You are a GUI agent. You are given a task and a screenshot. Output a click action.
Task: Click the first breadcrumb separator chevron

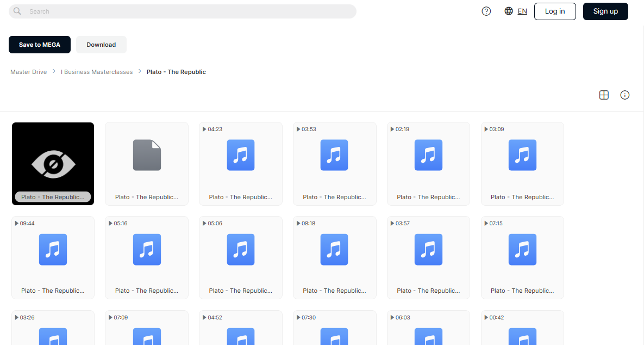click(x=54, y=71)
